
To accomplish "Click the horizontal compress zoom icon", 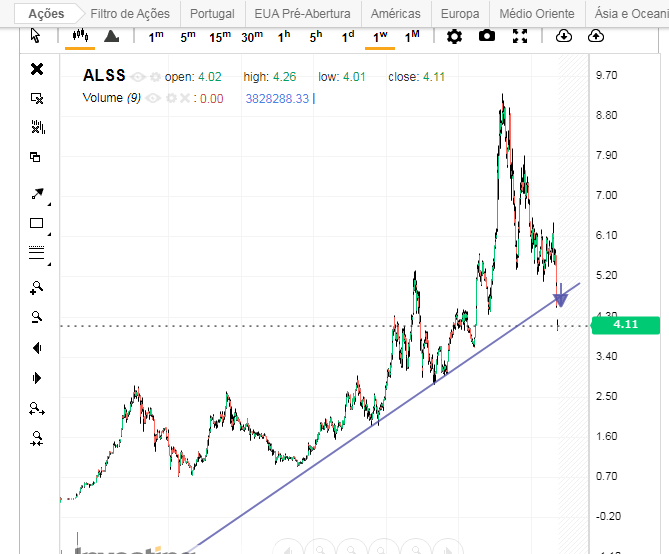I will click(x=37, y=438).
